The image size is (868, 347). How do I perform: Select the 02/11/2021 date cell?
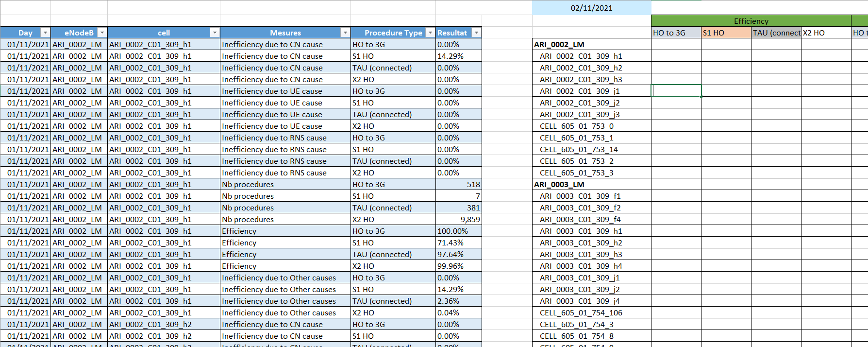coord(591,8)
